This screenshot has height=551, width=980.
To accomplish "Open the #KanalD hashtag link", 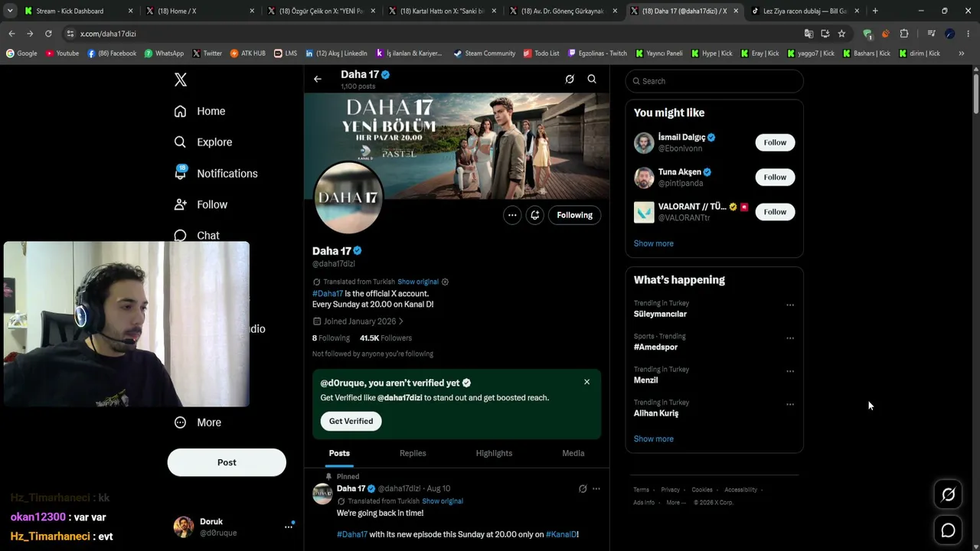I will coord(561,534).
